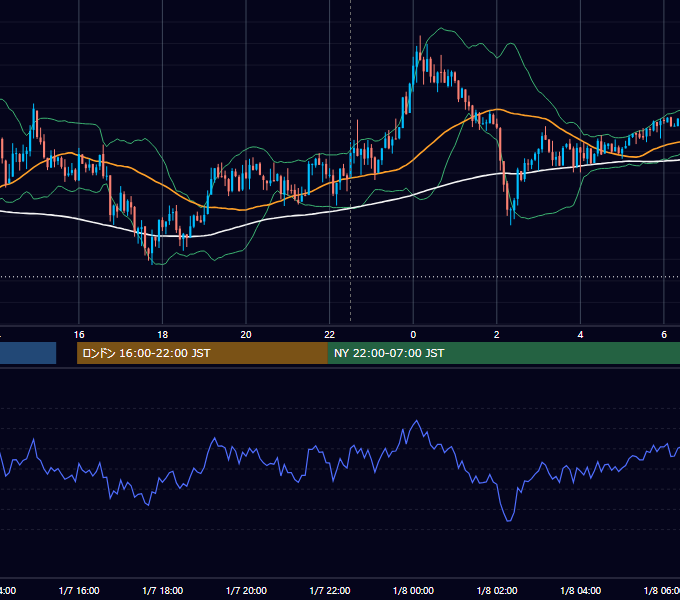Viewport: 680px width, 600px height.
Task: Select the 22 hour label on the chart axis
Action: pos(330,335)
